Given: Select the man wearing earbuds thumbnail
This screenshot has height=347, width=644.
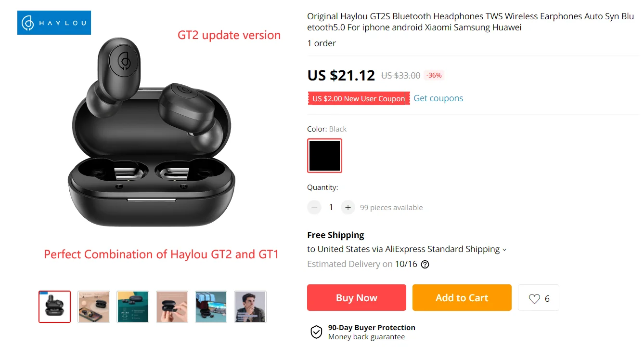Looking at the screenshot, I should click(250, 307).
